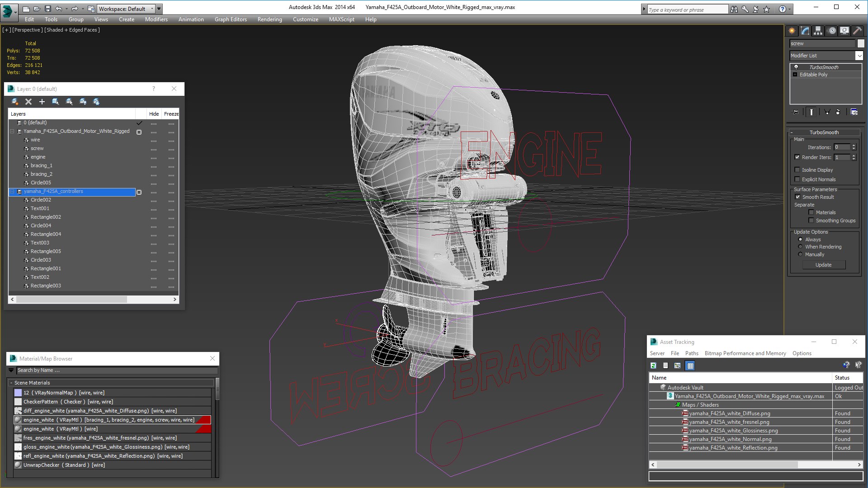Toggle Show End Result icon
This screenshot has width=868, height=488.
tap(811, 112)
